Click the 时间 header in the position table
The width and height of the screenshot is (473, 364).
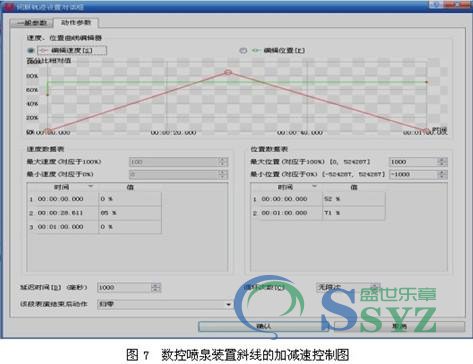tap(286, 187)
